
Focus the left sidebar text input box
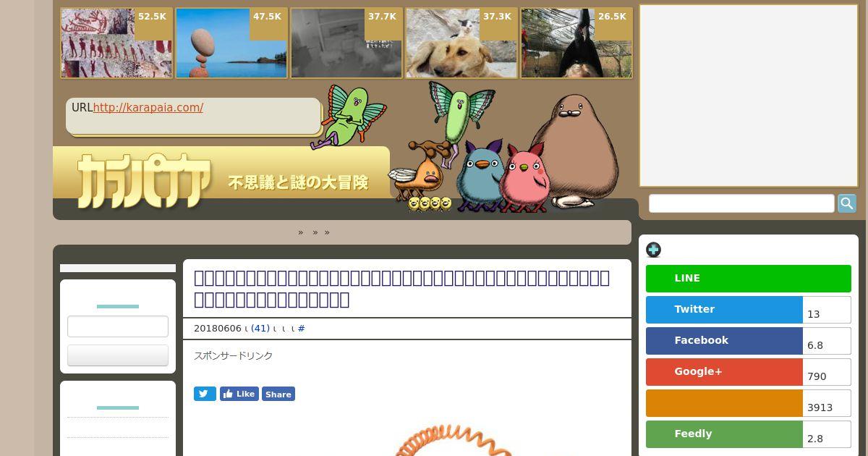click(x=118, y=326)
